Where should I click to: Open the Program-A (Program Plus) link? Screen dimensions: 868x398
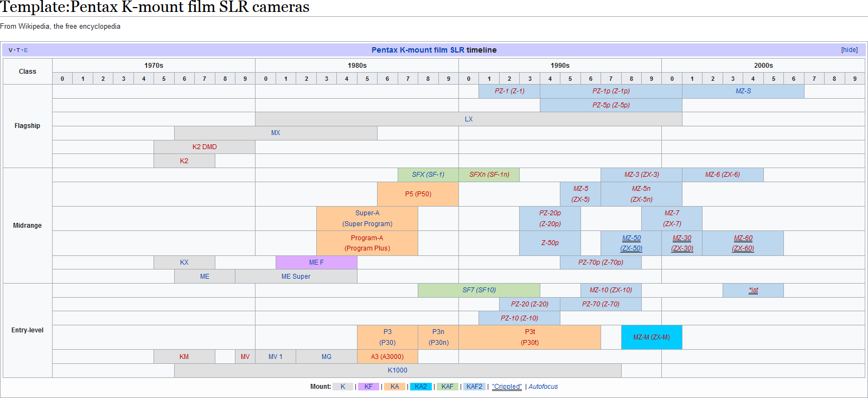(x=367, y=243)
